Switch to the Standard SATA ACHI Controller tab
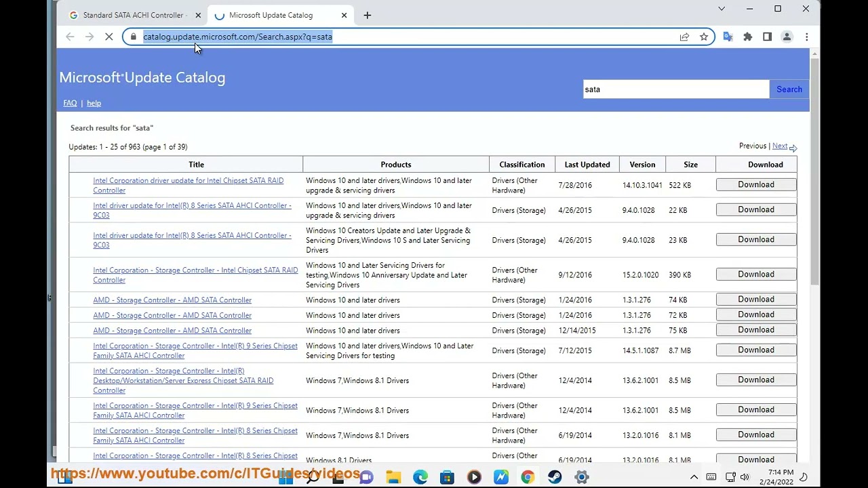 pos(135,15)
